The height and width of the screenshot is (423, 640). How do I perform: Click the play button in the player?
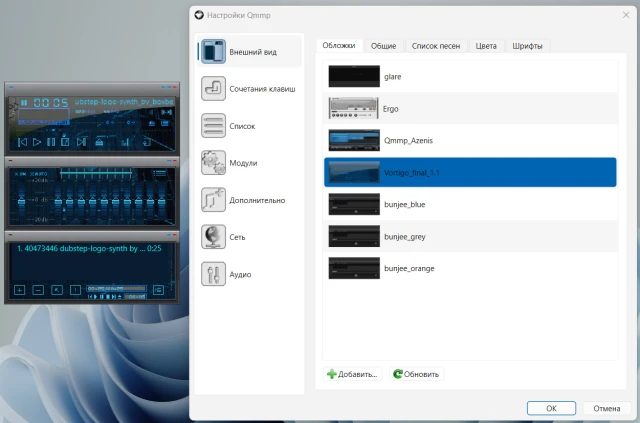coord(37,142)
